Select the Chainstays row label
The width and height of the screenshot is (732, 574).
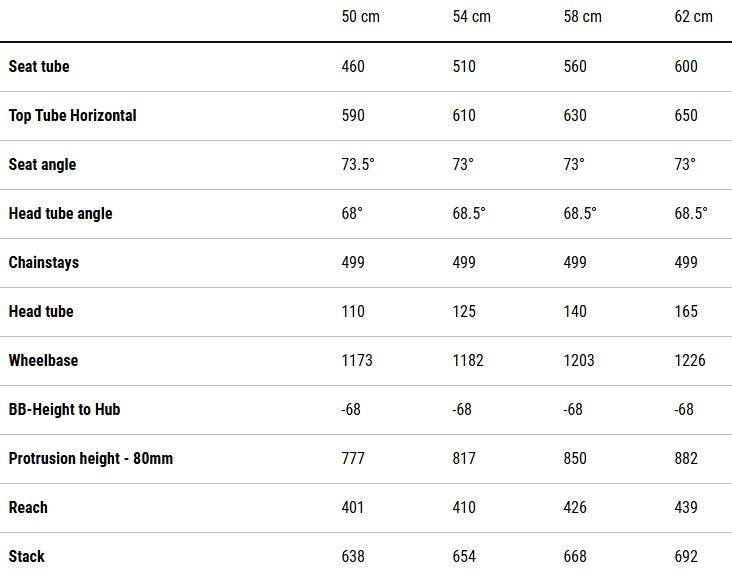click(43, 262)
